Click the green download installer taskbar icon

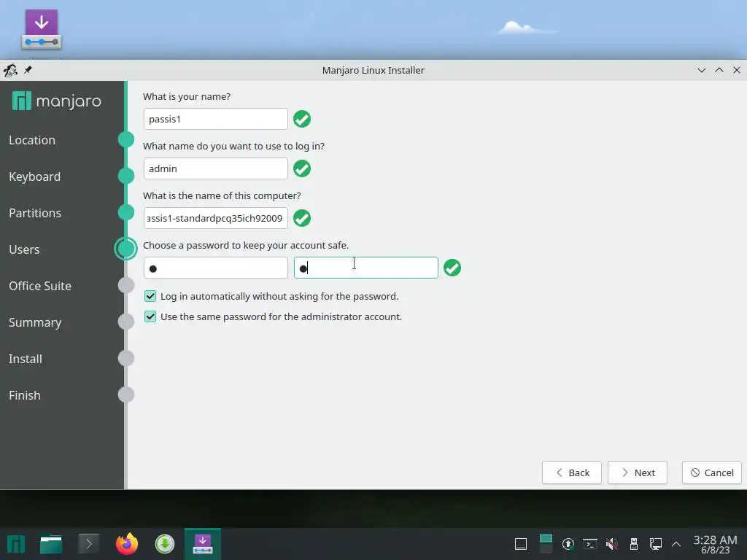coord(165,544)
